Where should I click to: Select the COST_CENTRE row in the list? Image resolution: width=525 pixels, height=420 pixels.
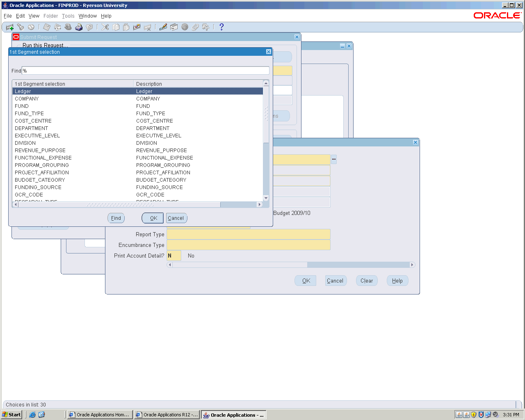33,121
